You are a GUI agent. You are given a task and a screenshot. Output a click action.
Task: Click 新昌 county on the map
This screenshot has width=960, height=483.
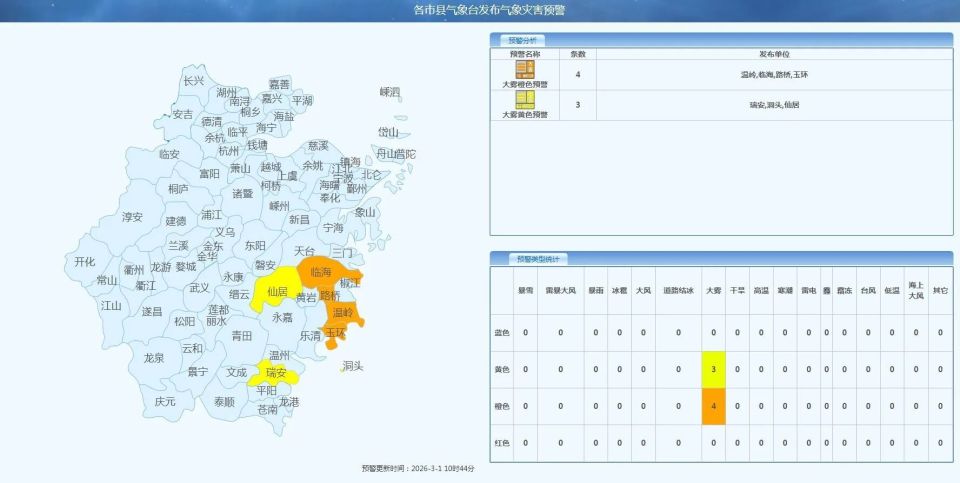pyautogui.click(x=299, y=219)
